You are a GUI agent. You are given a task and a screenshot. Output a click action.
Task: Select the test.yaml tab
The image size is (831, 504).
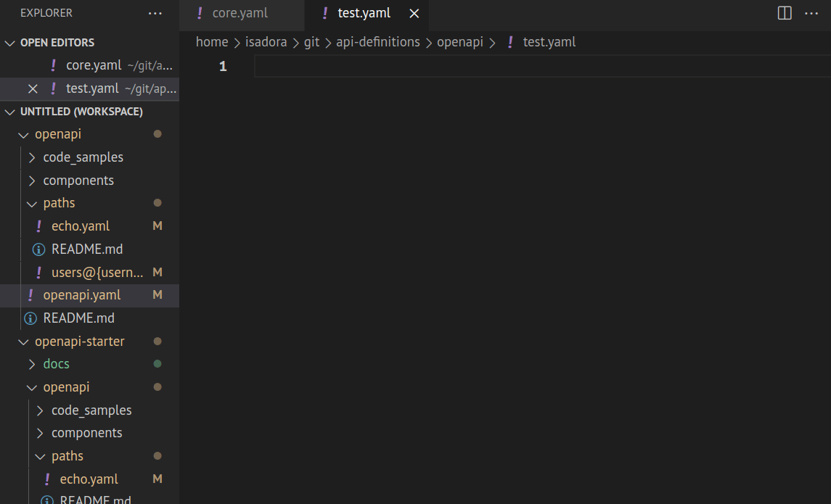(367, 12)
